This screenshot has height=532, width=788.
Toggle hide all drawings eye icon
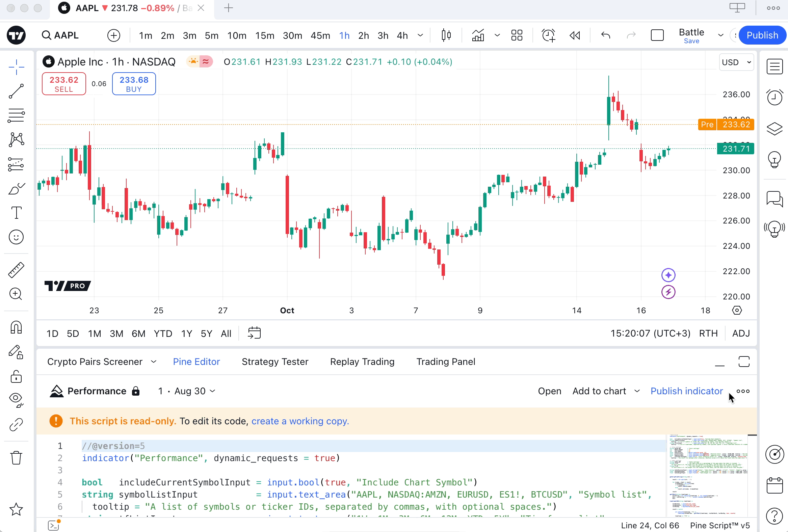pyautogui.click(x=16, y=400)
